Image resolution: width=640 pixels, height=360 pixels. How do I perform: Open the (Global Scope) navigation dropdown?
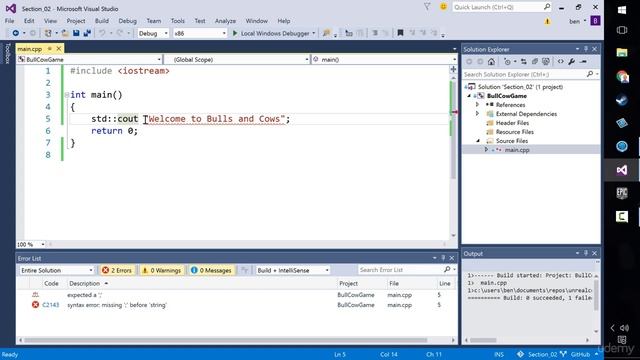tap(237, 60)
